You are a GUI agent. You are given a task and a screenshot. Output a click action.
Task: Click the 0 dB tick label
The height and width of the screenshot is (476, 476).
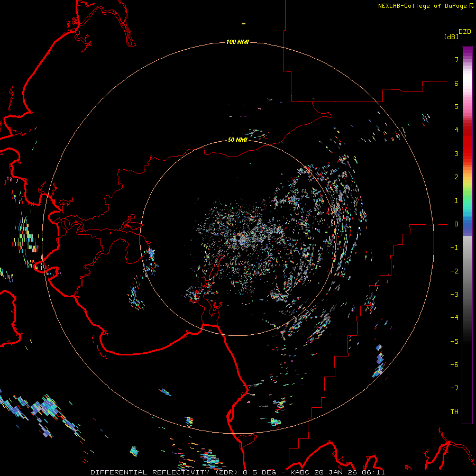(x=456, y=224)
